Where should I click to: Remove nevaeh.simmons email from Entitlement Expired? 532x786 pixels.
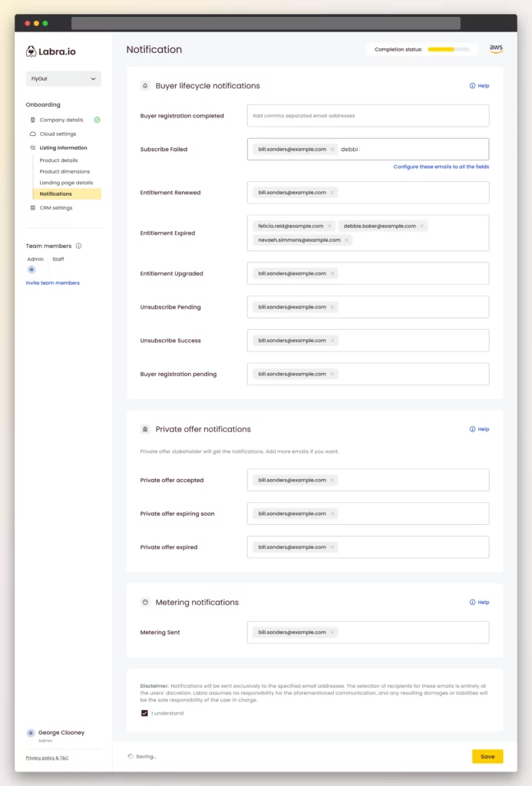point(346,240)
